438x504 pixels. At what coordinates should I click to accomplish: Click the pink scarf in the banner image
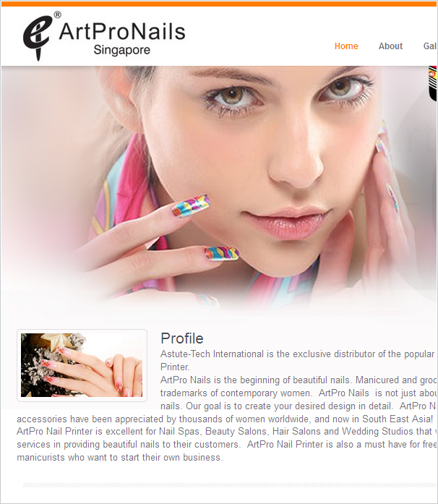click(129, 193)
